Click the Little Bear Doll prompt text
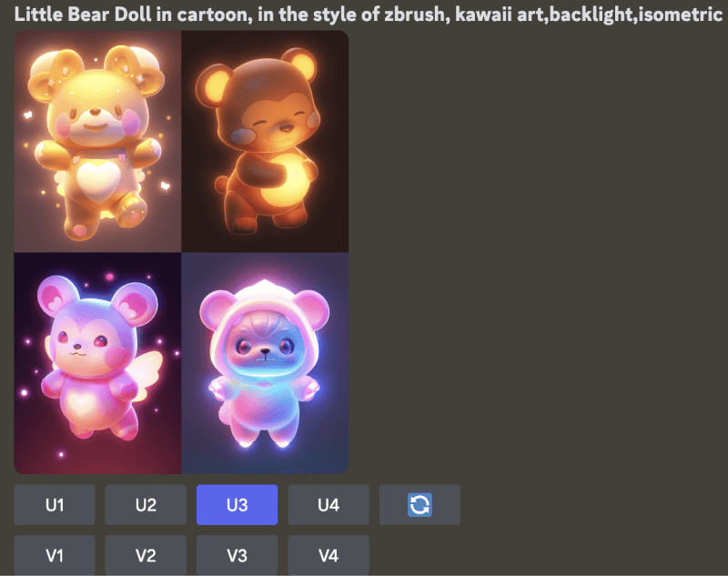 point(368,14)
